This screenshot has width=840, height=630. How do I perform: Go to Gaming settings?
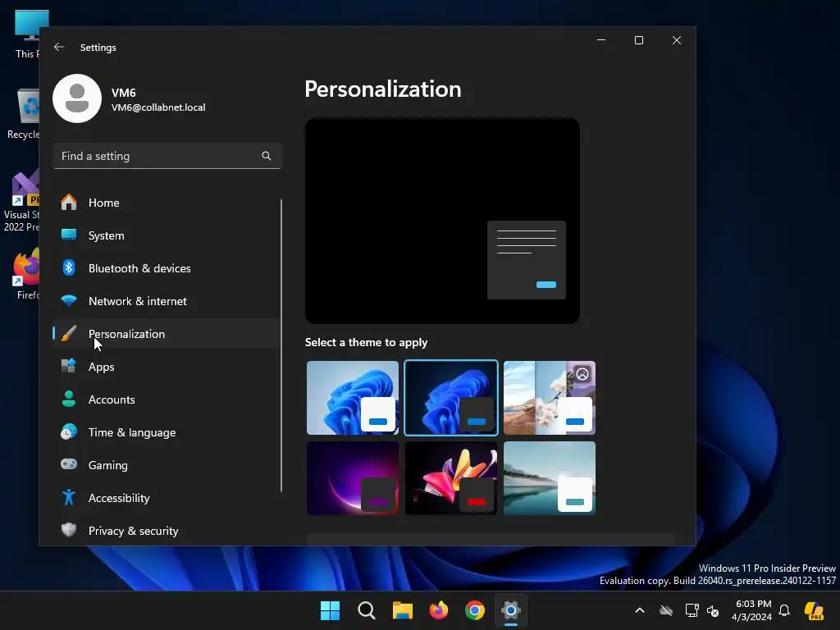coord(166,464)
